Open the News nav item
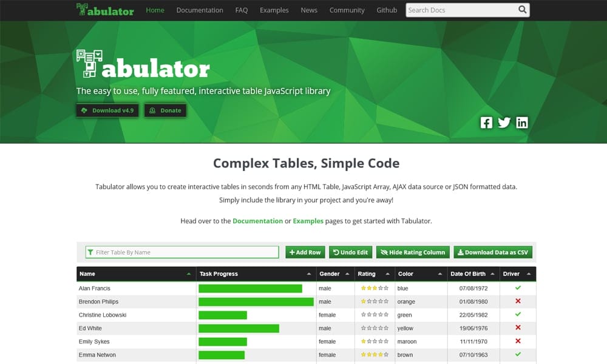This screenshot has height=364, width=607. click(309, 10)
